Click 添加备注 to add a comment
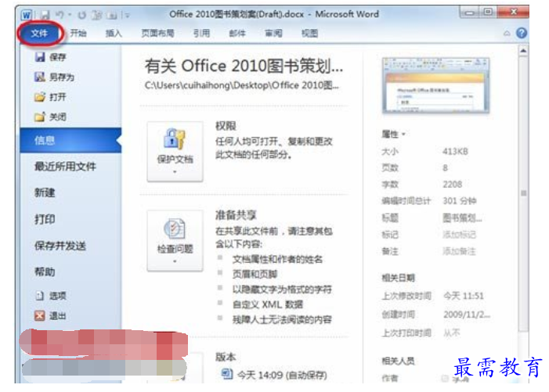 460,251
